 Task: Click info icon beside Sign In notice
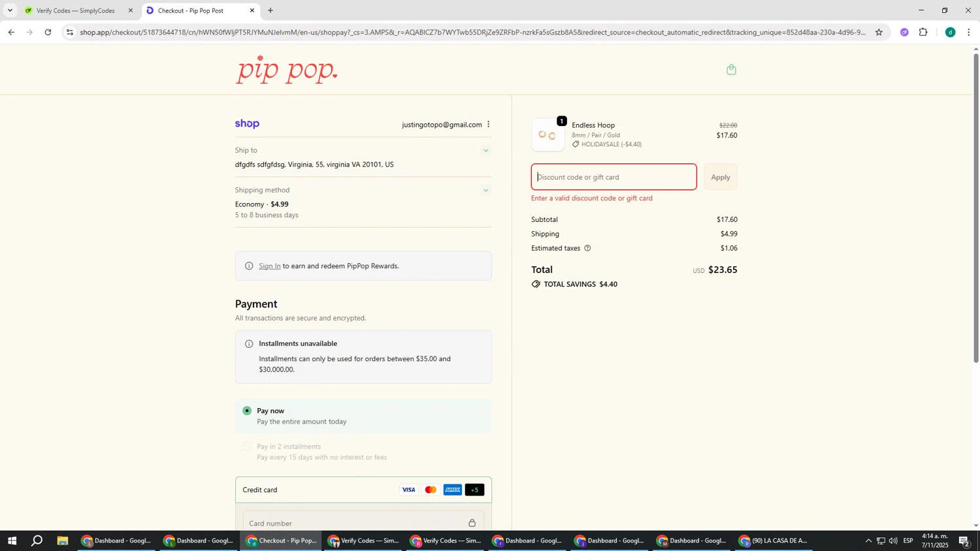249,266
